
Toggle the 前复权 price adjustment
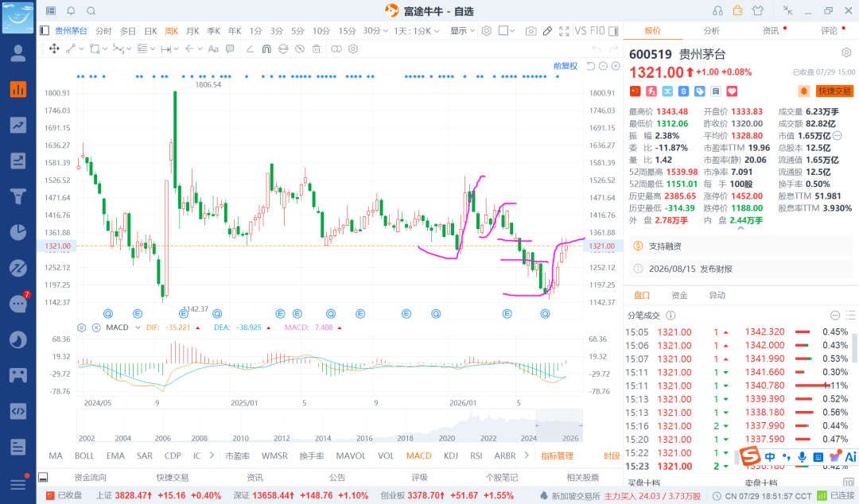[x=566, y=66]
